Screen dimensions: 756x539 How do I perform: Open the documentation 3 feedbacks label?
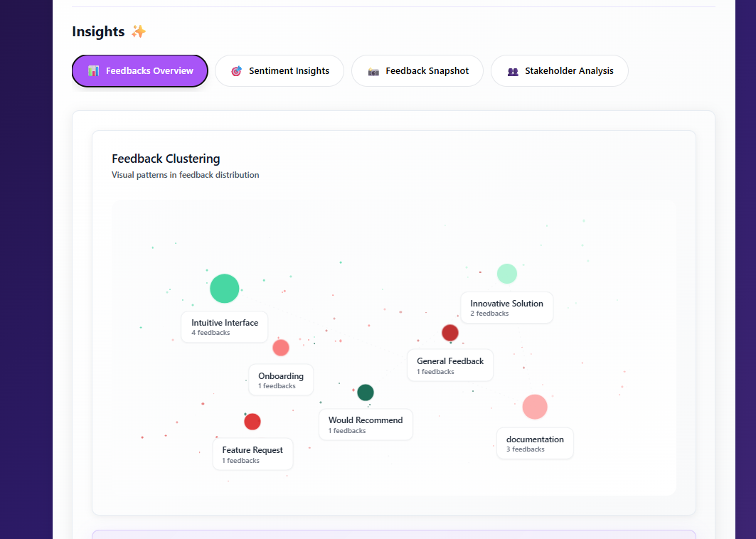(535, 444)
